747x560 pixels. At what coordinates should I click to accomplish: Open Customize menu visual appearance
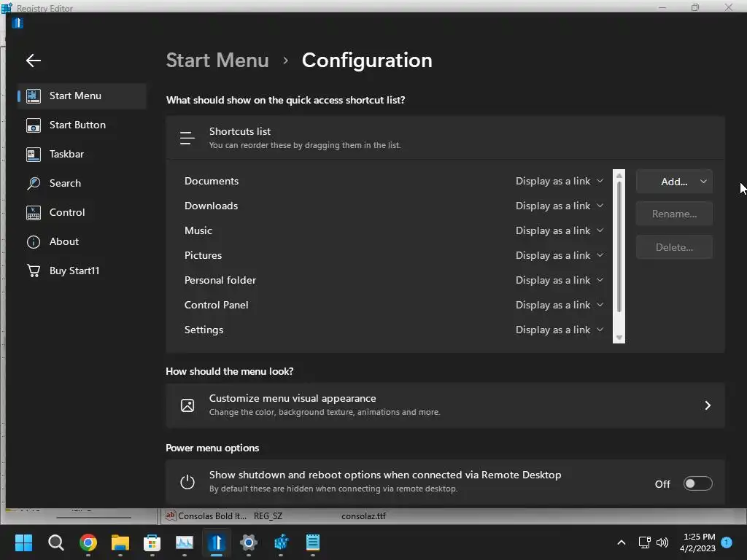445,405
